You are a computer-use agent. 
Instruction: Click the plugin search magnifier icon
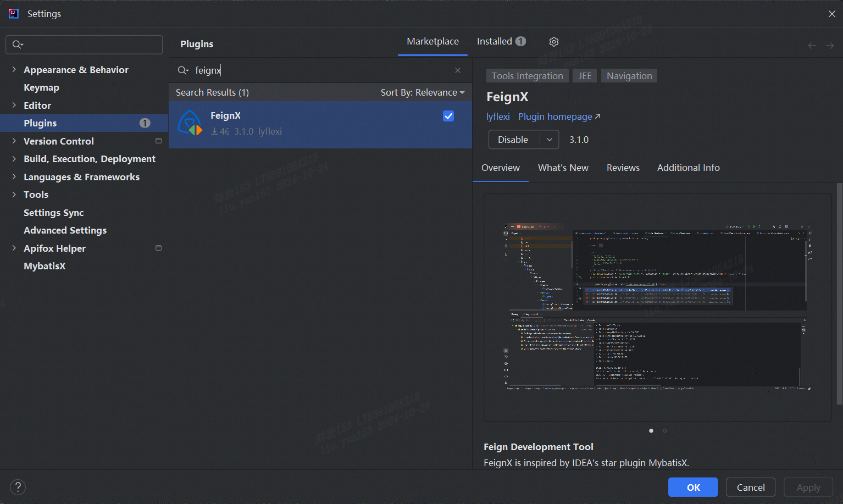click(183, 70)
